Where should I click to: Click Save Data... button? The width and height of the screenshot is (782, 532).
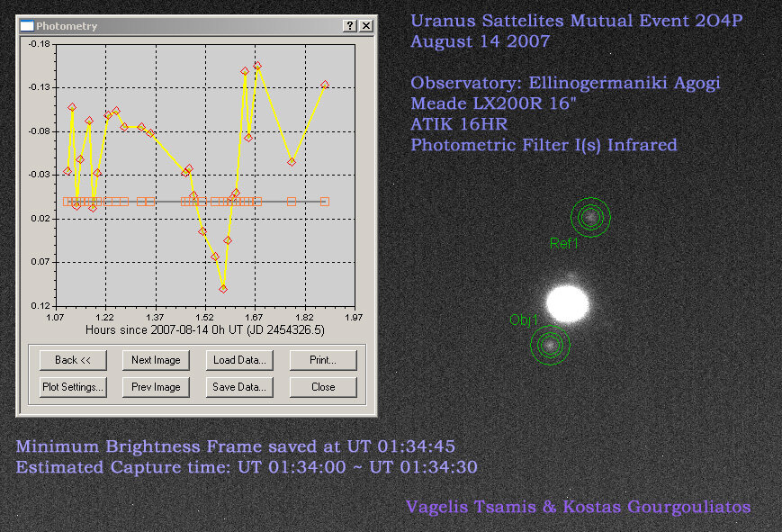tap(239, 387)
